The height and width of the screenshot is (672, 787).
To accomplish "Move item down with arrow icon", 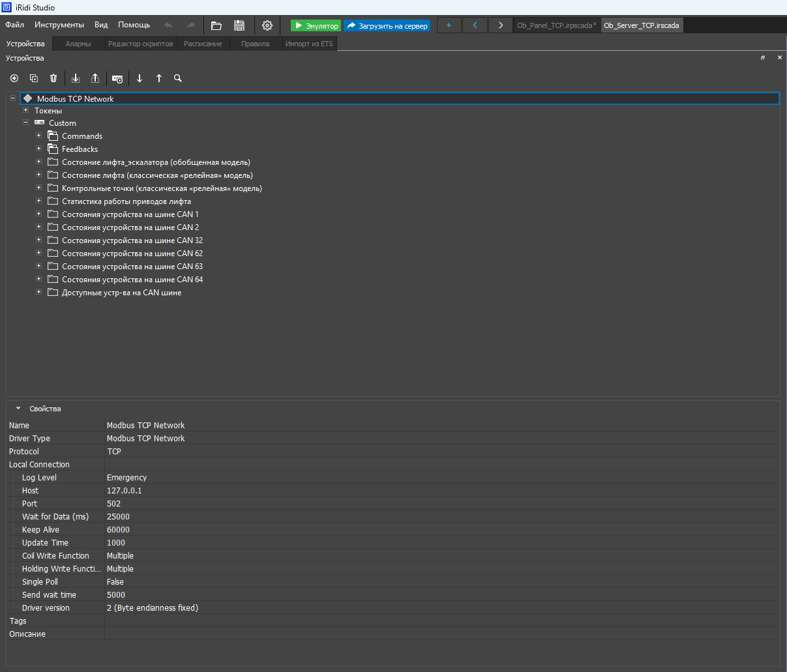I will (140, 78).
